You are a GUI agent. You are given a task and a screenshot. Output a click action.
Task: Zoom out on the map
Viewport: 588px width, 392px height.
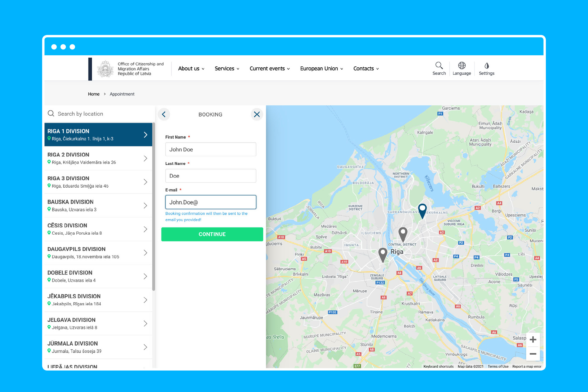click(x=533, y=354)
